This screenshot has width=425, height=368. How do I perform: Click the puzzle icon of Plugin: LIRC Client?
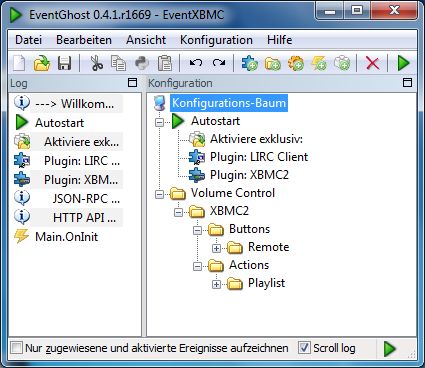(197, 157)
